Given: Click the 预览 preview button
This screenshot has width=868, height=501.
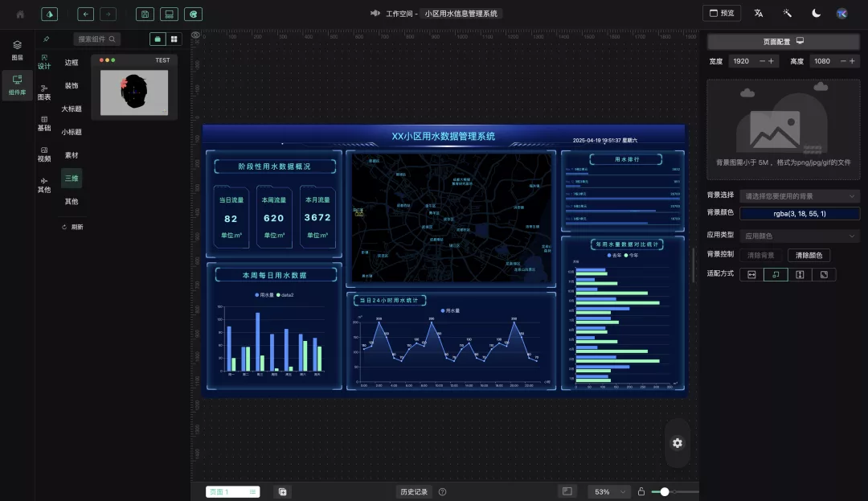Looking at the screenshot, I should 721,14.
